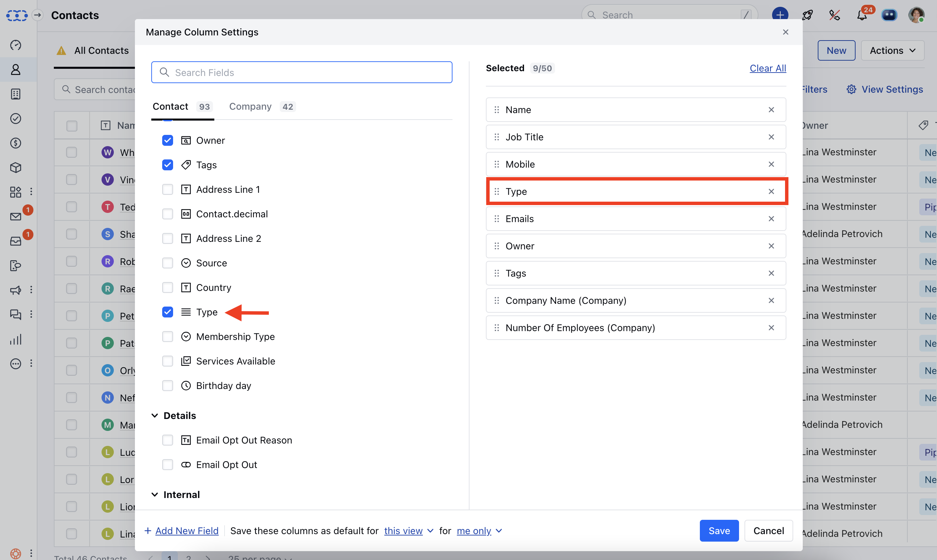Viewport: 937px width, 560px height.
Task: Remove Job Title from selected columns
Action: coord(771,137)
